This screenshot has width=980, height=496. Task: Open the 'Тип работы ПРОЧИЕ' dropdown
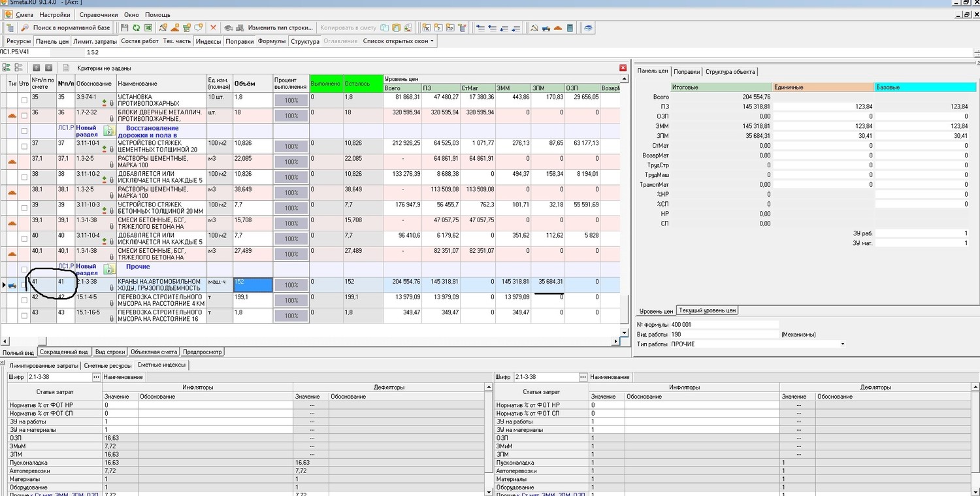pyautogui.click(x=842, y=344)
